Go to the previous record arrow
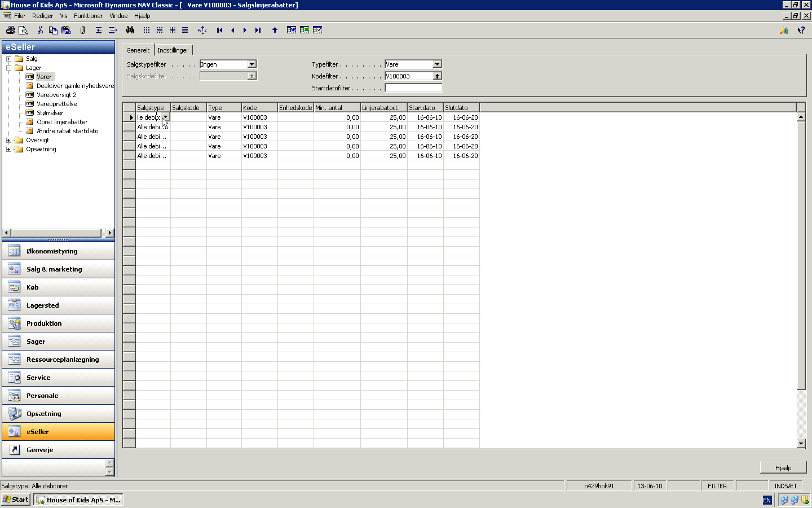Image resolution: width=812 pixels, height=508 pixels. tap(233, 30)
